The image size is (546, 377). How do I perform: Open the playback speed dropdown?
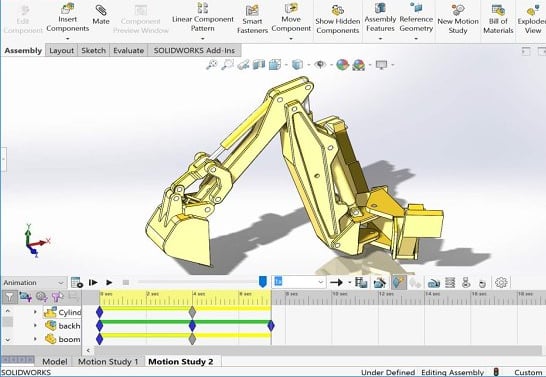(299, 282)
